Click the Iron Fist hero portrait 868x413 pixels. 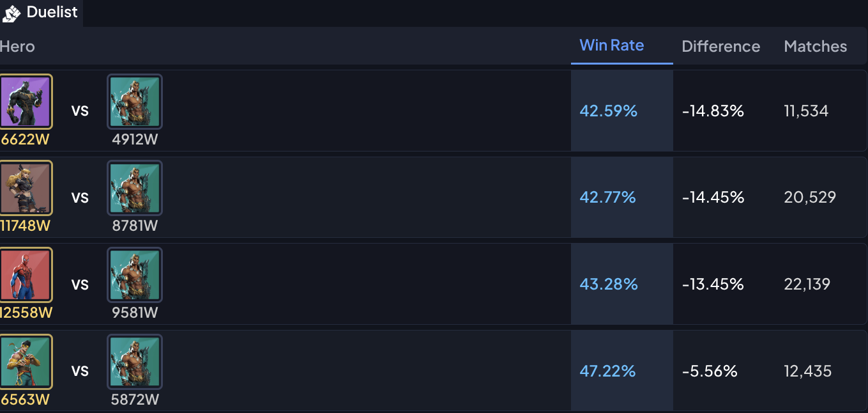pyautogui.click(x=26, y=362)
